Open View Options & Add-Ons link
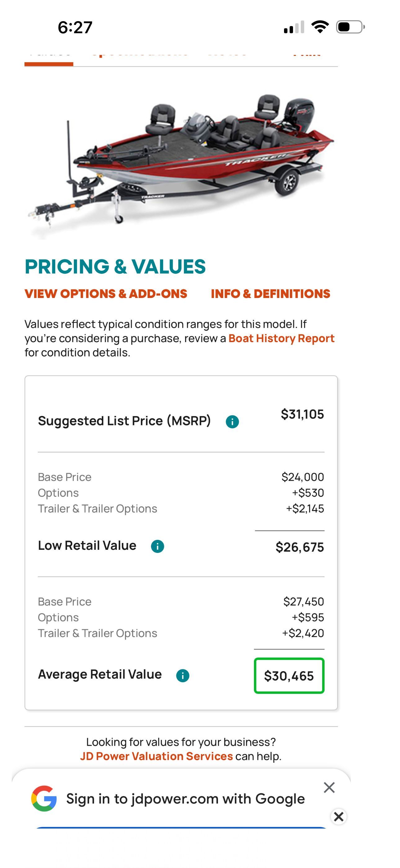 [106, 294]
